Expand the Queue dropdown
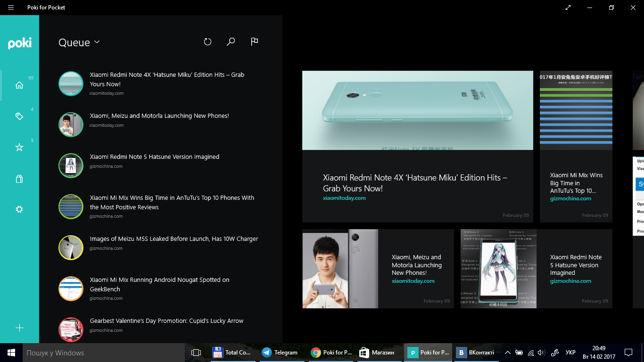The image size is (644, 362). point(79,42)
